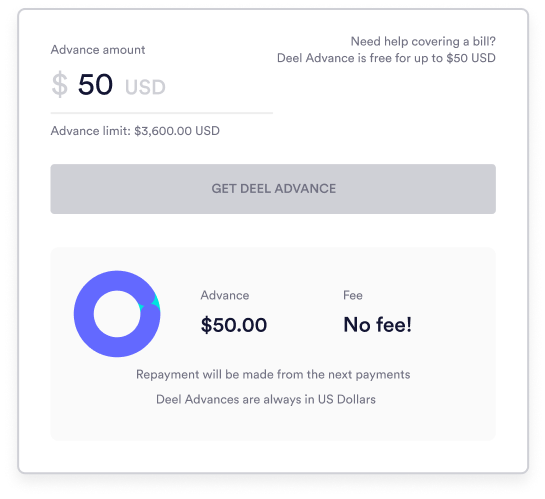Click 'Repayment will be made from the next payments'

pos(273,375)
